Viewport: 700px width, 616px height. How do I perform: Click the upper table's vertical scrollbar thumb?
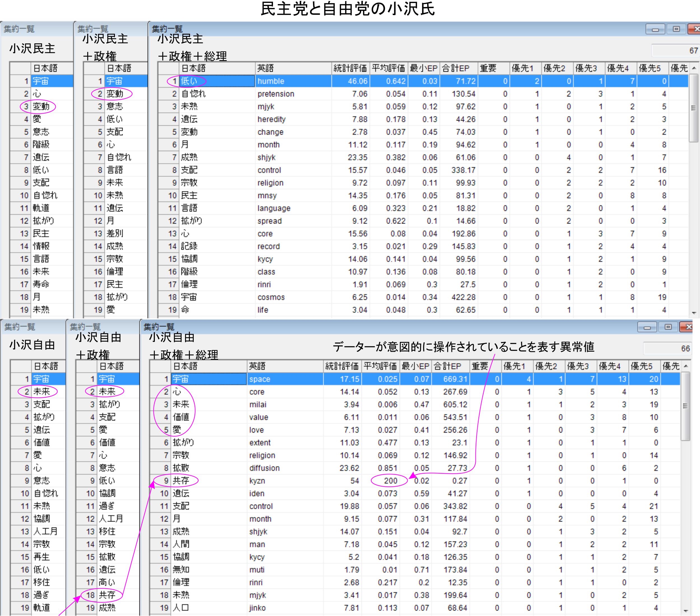(694, 108)
